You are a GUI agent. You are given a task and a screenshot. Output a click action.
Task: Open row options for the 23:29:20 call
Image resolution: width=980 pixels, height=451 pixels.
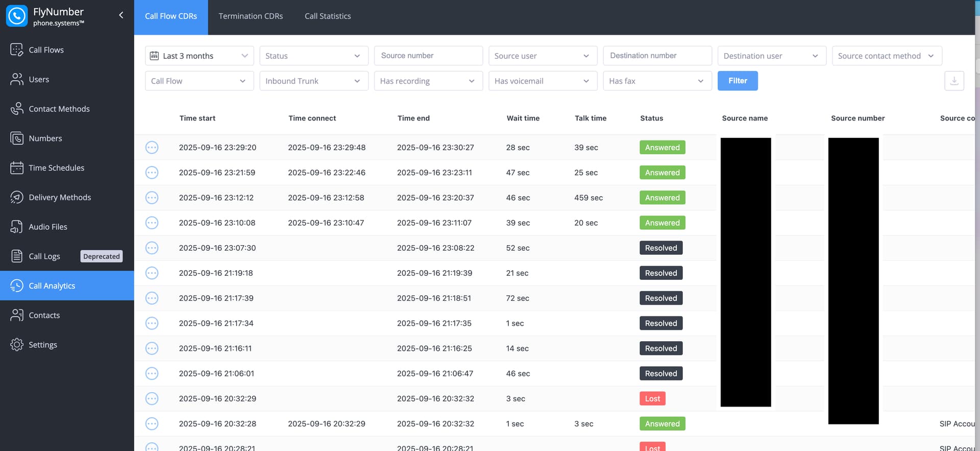click(x=152, y=148)
